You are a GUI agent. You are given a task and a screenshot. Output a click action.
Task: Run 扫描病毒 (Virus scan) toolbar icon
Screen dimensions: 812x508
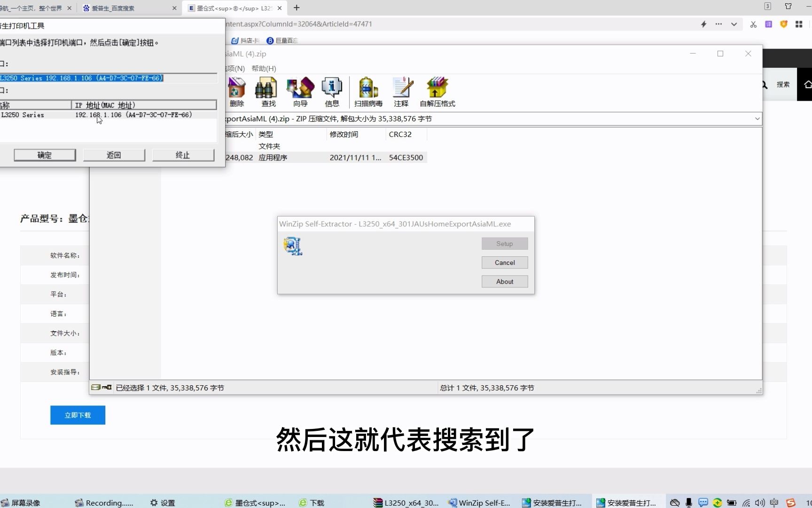[368, 92]
